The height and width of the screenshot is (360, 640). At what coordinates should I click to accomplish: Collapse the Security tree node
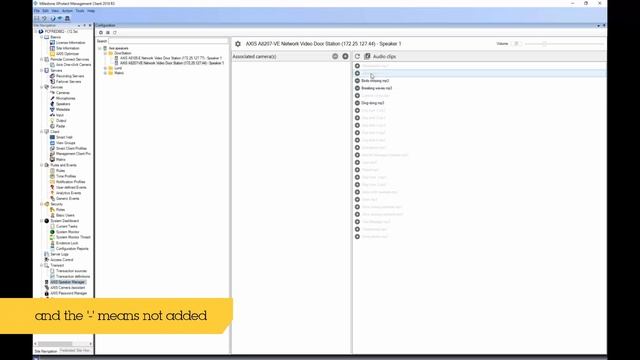42,204
